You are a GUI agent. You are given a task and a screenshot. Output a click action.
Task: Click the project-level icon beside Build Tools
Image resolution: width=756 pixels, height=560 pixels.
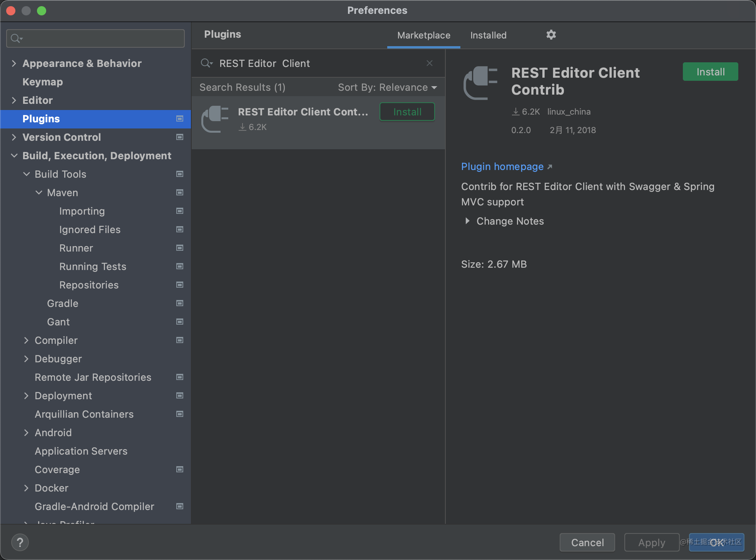179,174
